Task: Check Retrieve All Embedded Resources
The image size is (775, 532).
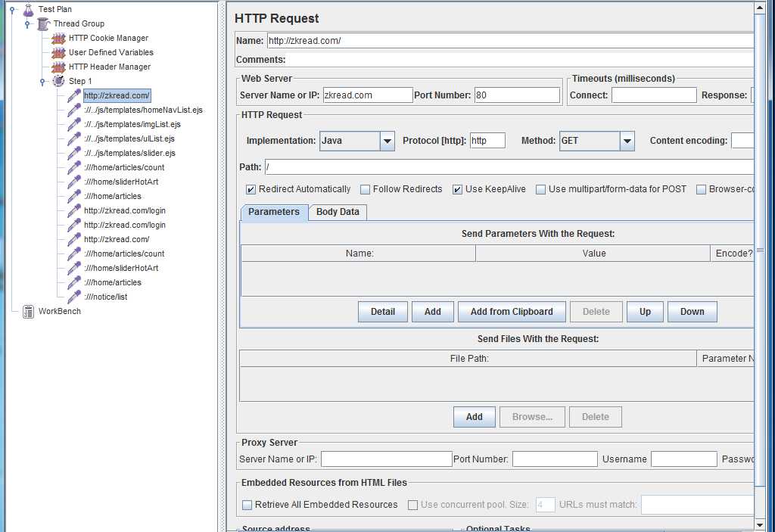Action: (x=247, y=505)
